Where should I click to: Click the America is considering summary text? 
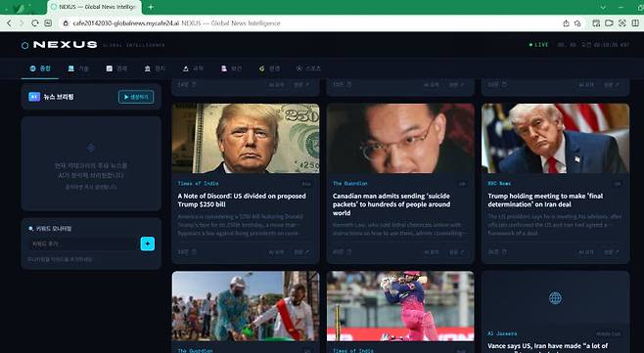pos(241,225)
